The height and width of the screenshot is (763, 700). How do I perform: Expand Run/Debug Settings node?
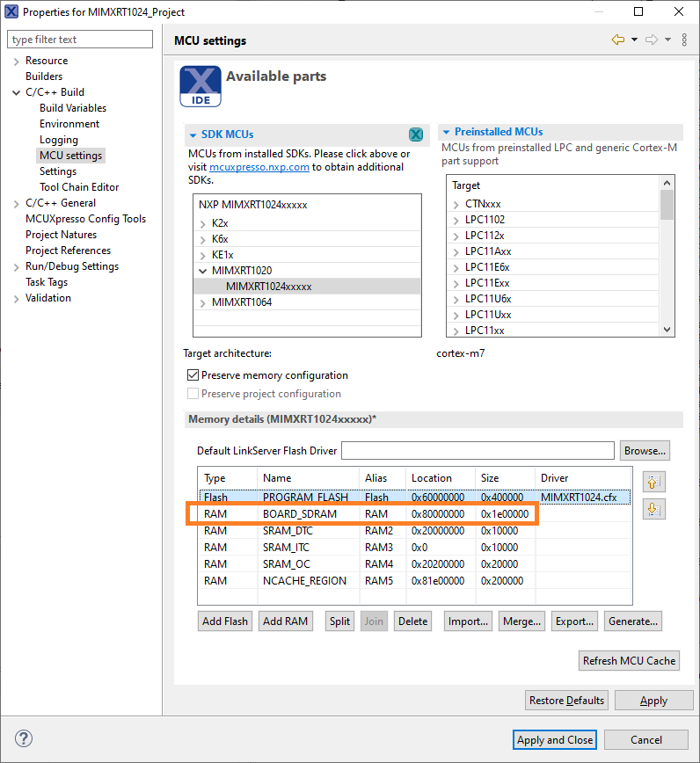pos(16,266)
